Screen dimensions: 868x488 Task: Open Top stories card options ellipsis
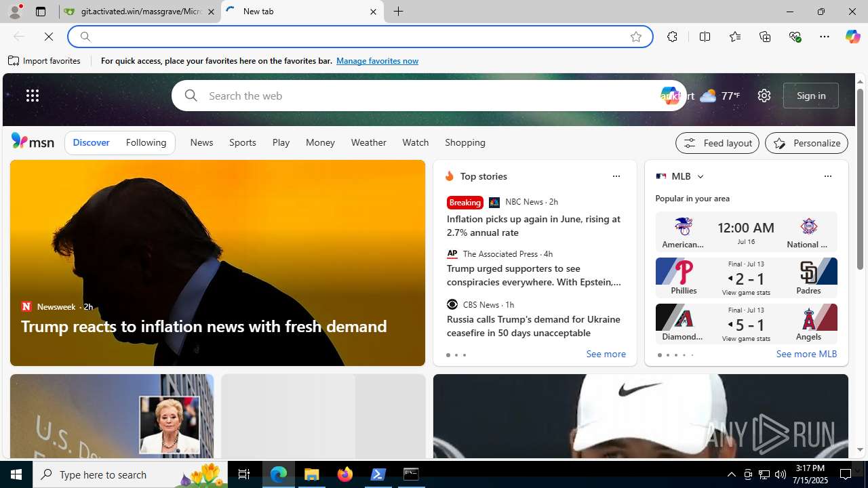(x=616, y=176)
